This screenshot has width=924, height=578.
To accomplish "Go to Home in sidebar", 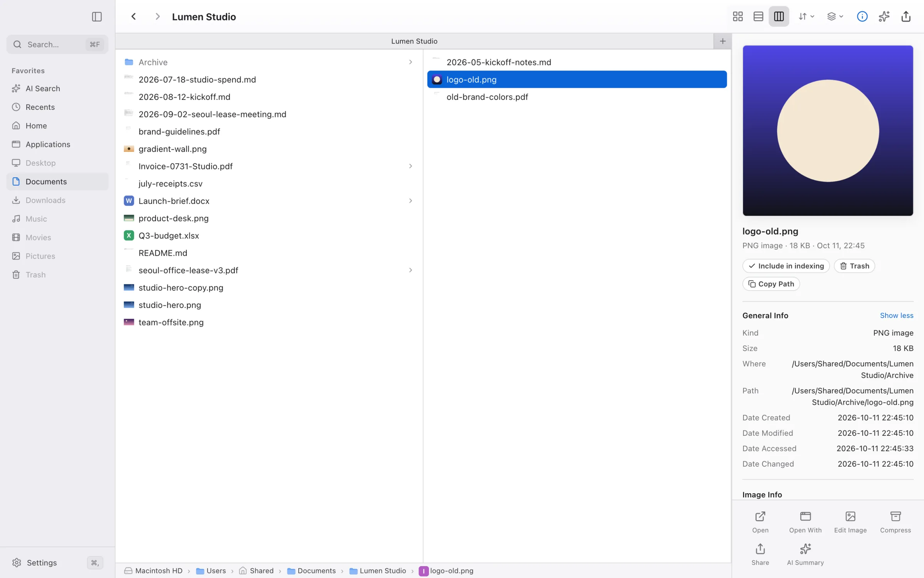I will click(57, 126).
